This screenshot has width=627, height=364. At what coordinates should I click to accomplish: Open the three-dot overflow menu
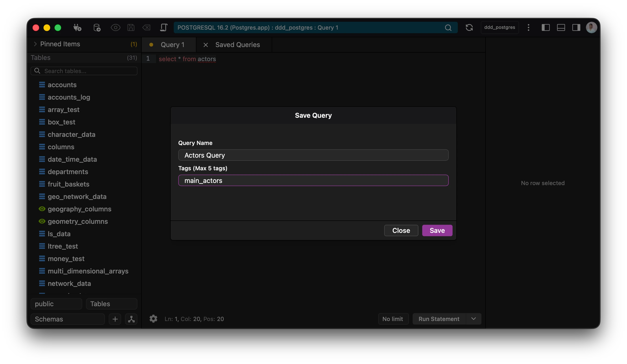[529, 27]
